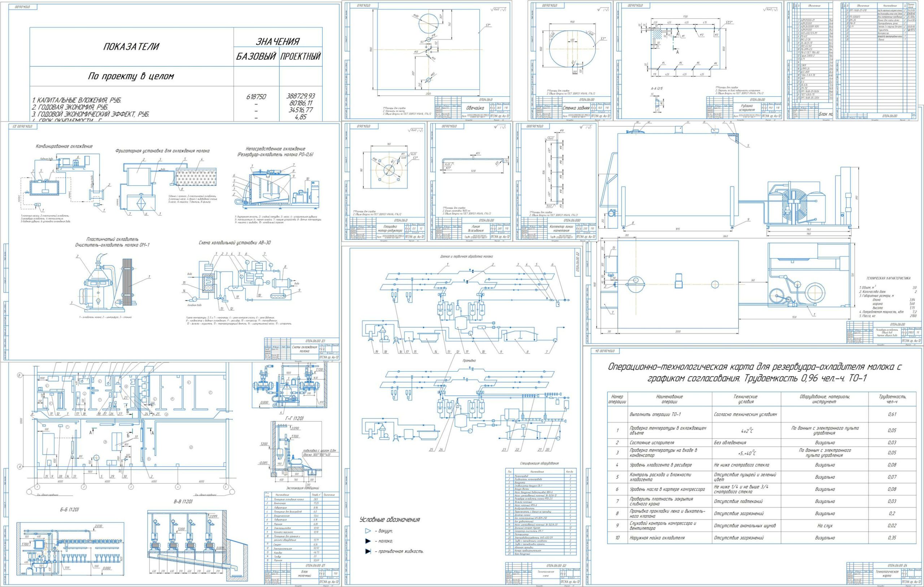This screenshot has width=924, height=587.
Task: Click heading 'Доение и первичная обработка молока'
Action: pos(466,256)
